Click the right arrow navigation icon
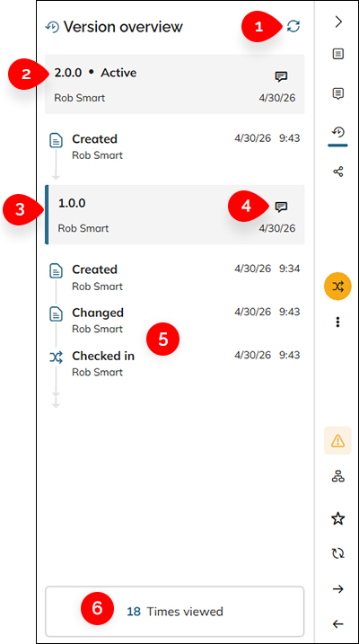359x644 pixels. [338, 589]
